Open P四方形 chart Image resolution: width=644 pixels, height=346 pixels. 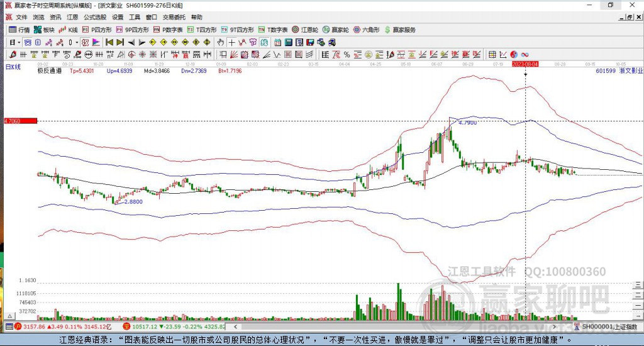pyautogui.click(x=97, y=30)
